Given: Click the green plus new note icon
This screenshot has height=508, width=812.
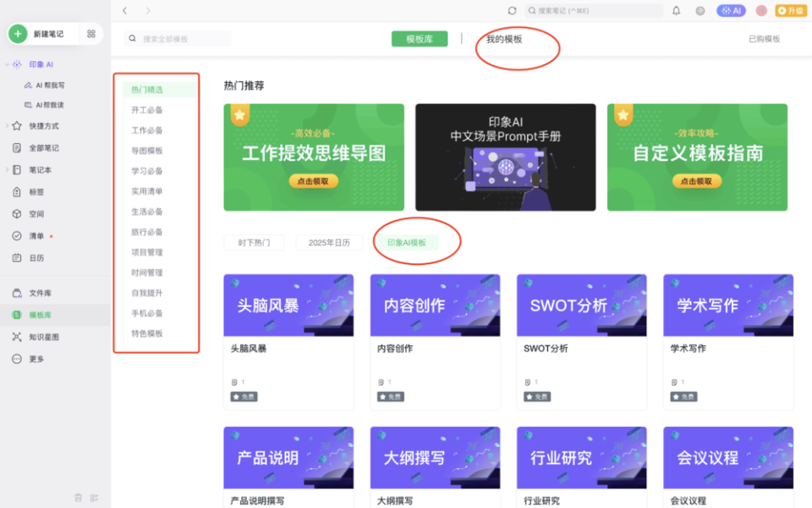Looking at the screenshot, I should pos(18,34).
